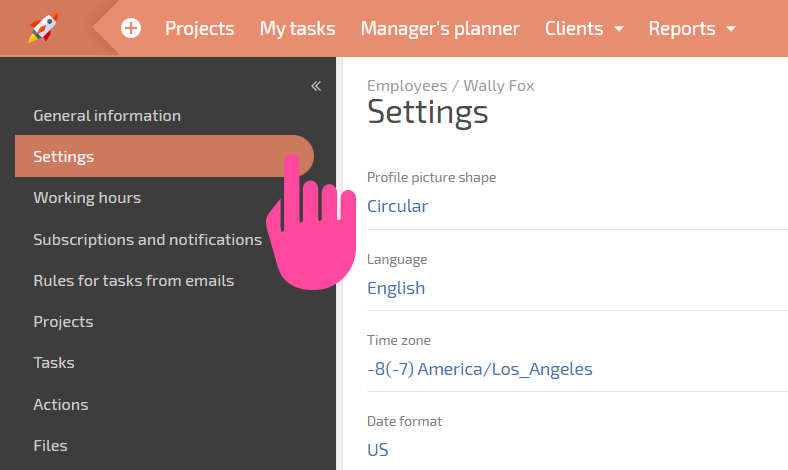
Task: Click the rocket logo icon
Action: 43,28
